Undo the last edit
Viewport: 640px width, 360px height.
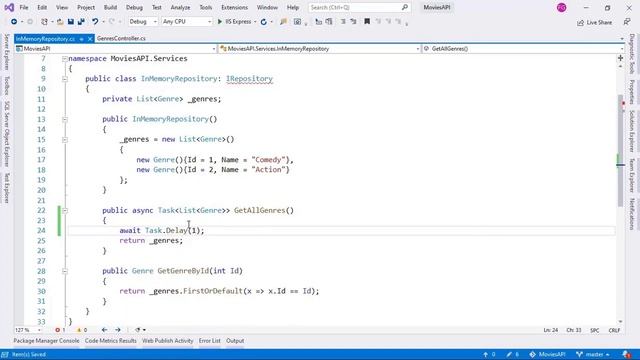point(95,22)
